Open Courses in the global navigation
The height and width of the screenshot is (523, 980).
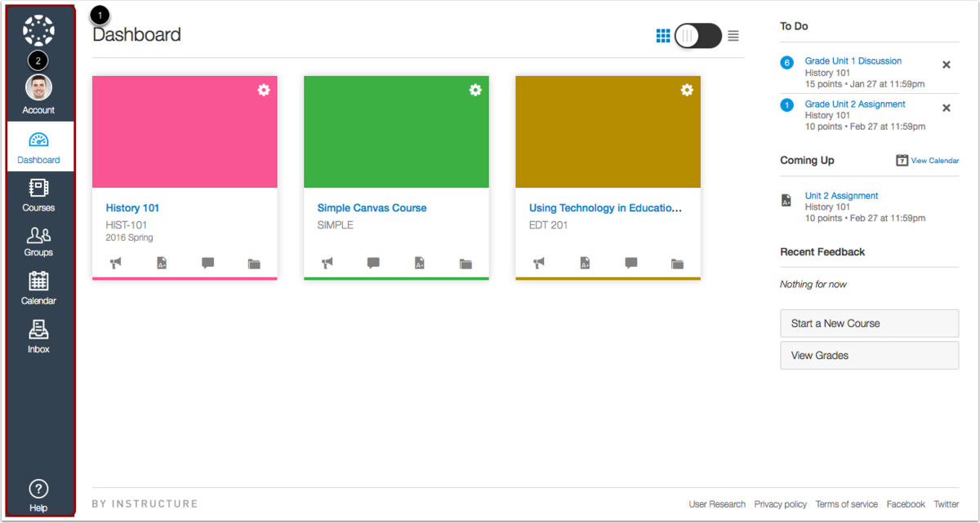[38, 196]
